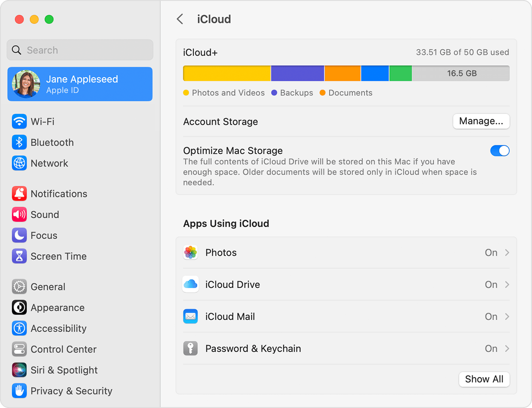Select the Sound speaker icon
Image resolution: width=532 pixels, height=408 pixels.
pyautogui.click(x=19, y=214)
